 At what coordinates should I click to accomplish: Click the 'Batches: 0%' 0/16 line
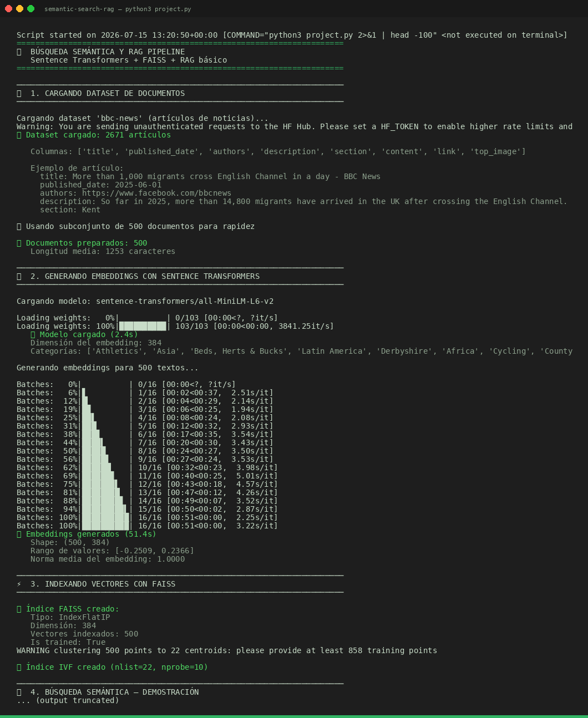(x=126, y=384)
